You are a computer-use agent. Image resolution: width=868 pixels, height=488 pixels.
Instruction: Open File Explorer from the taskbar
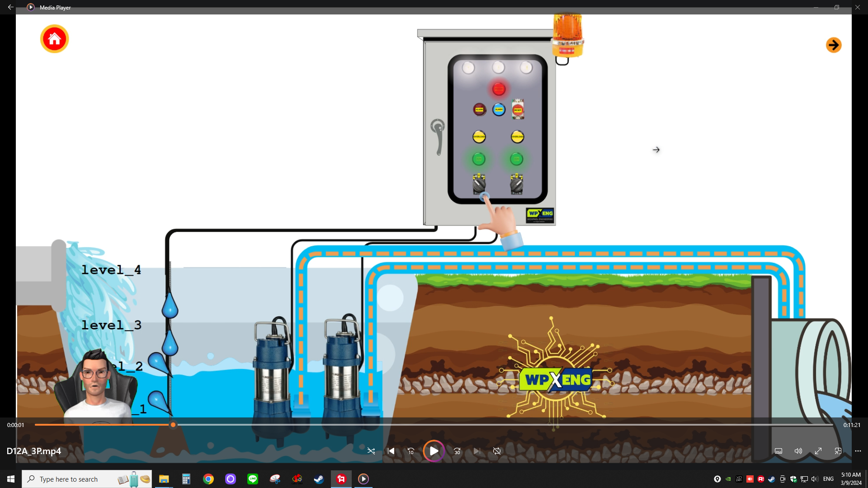[164, 479]
